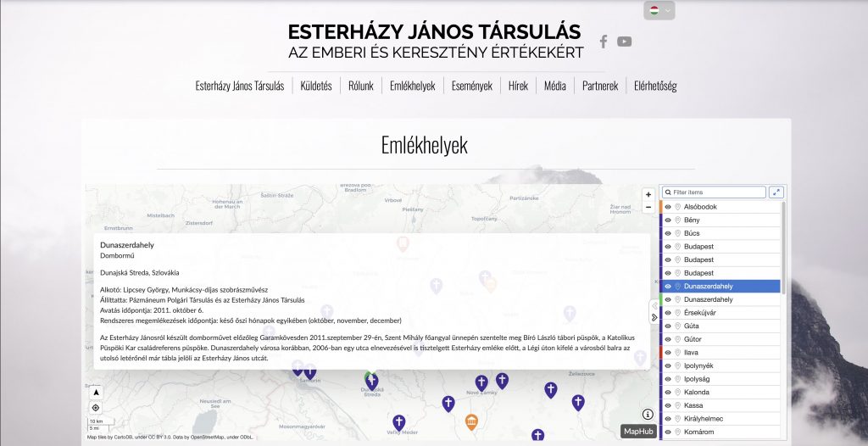Toggle visibility of Búcs item

[668, 233]
